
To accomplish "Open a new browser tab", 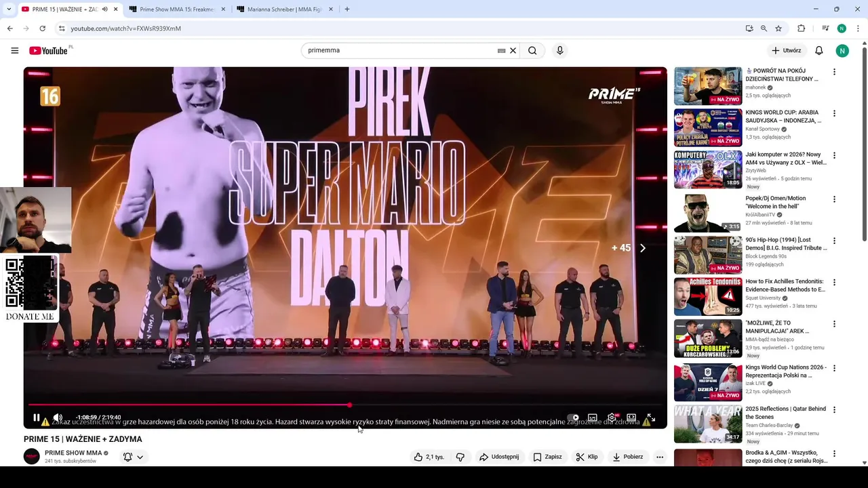I will (x=347, y=9).
